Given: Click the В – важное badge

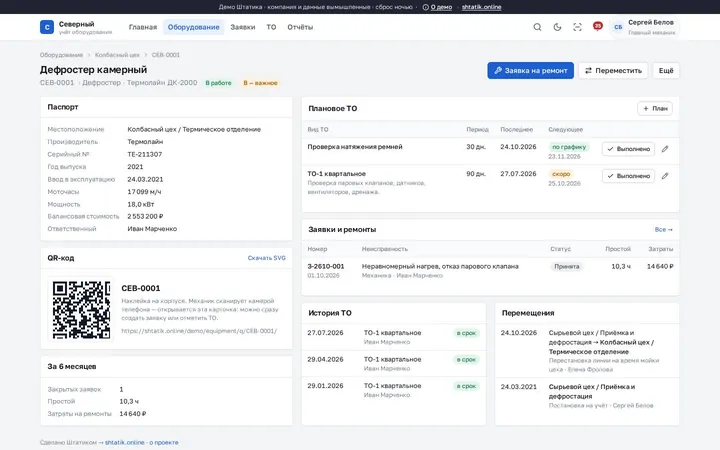Looking at the screenshot, I should [x=260, y=83].
